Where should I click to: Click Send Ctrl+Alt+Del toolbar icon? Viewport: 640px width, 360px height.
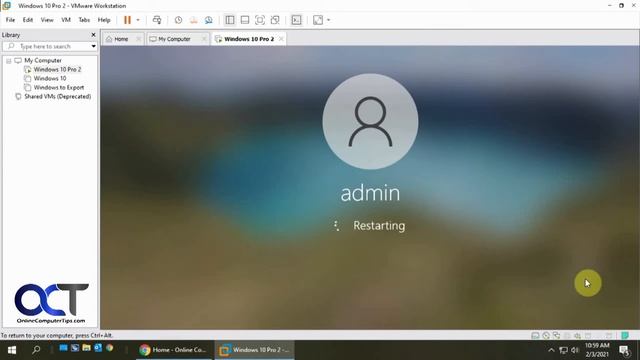[x=157, y=20]
